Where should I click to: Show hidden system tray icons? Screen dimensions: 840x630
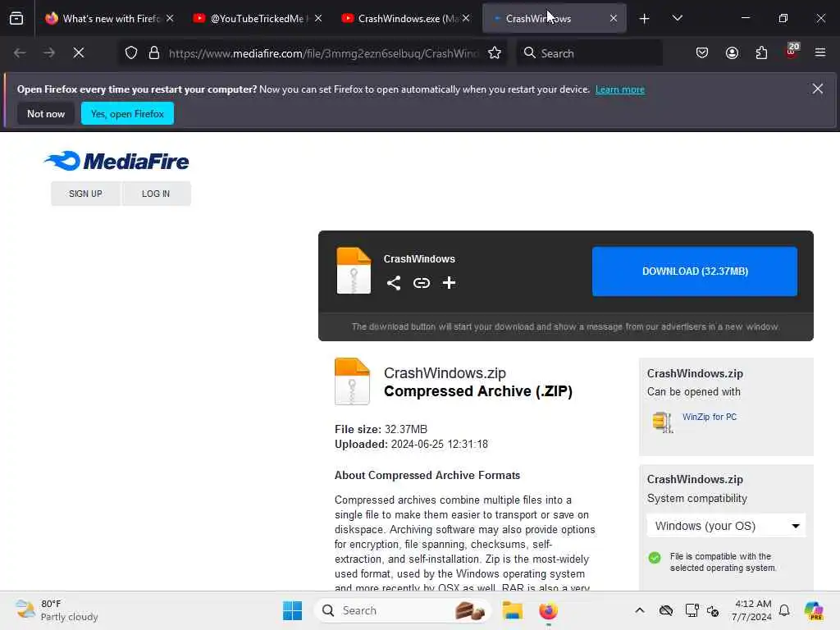640,610
